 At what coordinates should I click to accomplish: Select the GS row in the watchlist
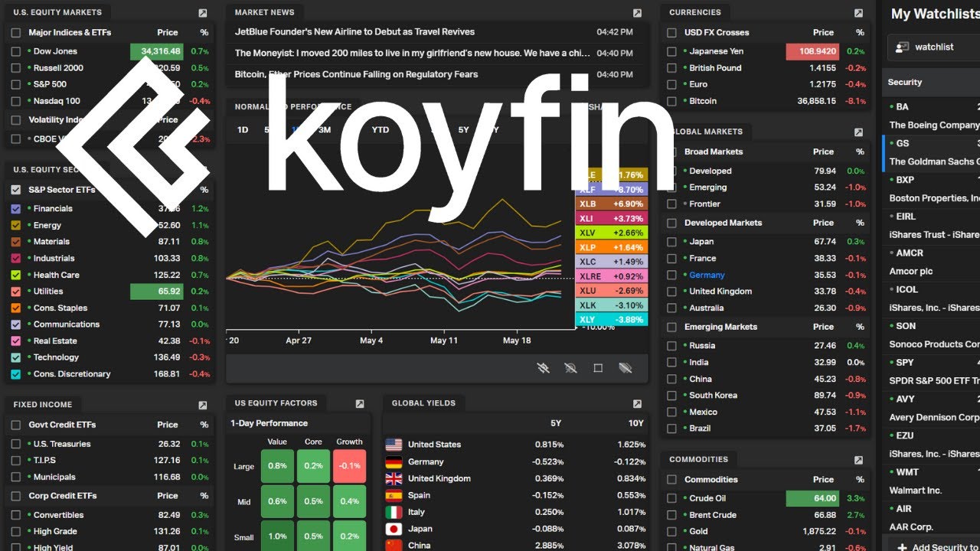point(932,152)
